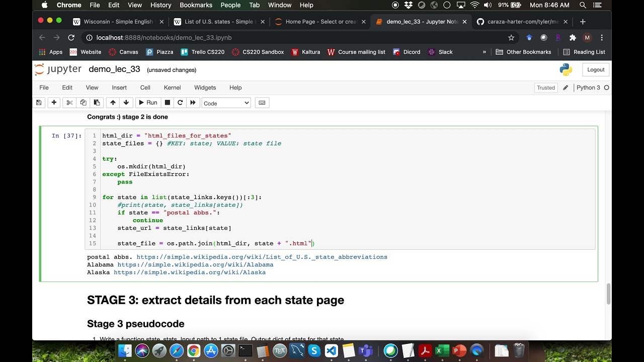
Task: Open the Alabama Wikipedia link
Action: (195, 264)
